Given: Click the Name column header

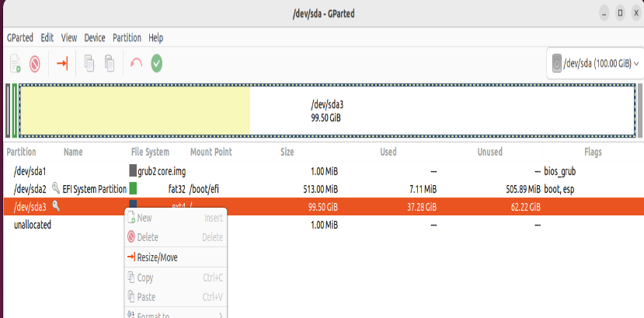Looking at the screenshot, I should click(x=73, y=152).
